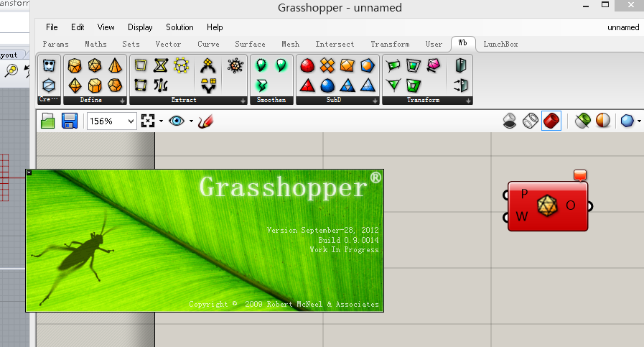This screenshot has width=644, height=347.
Task: Toggle the no-preview display mode icon
Action: click(x=510, y=121)
